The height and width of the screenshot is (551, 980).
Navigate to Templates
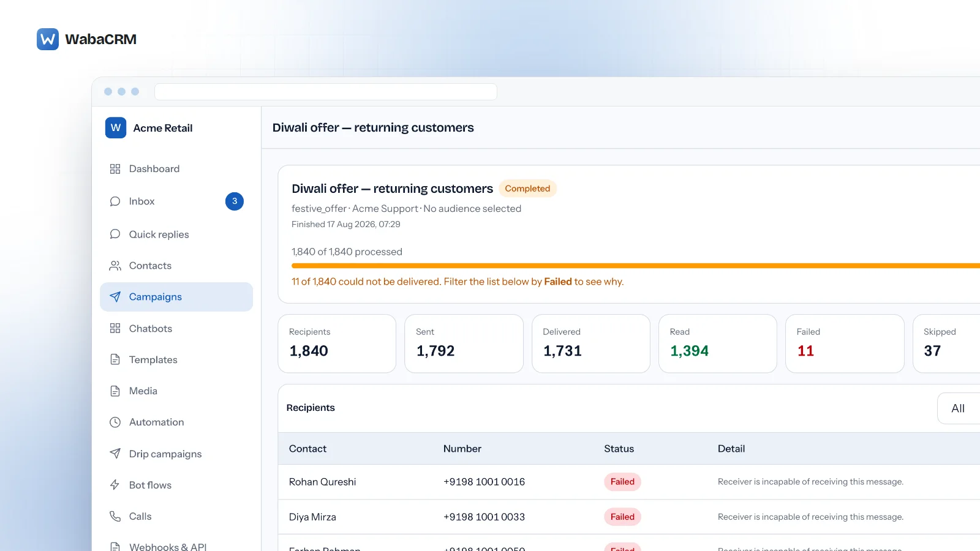(176, 359)
